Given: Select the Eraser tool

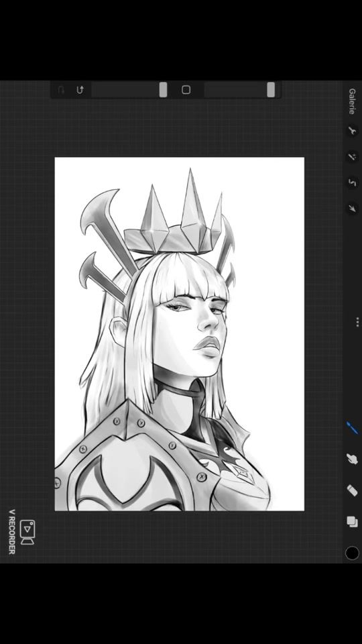Looking at the screenshot, I should pos(352,490).
